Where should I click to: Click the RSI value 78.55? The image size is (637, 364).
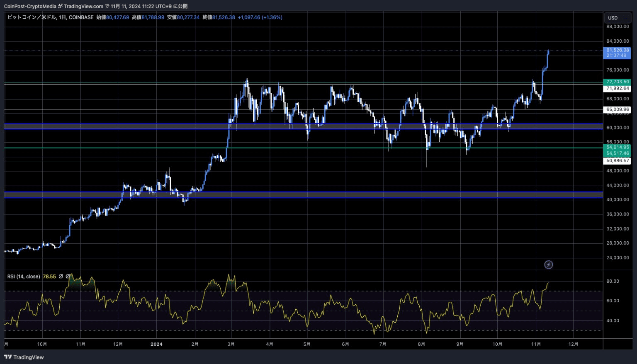pos(49,277)
